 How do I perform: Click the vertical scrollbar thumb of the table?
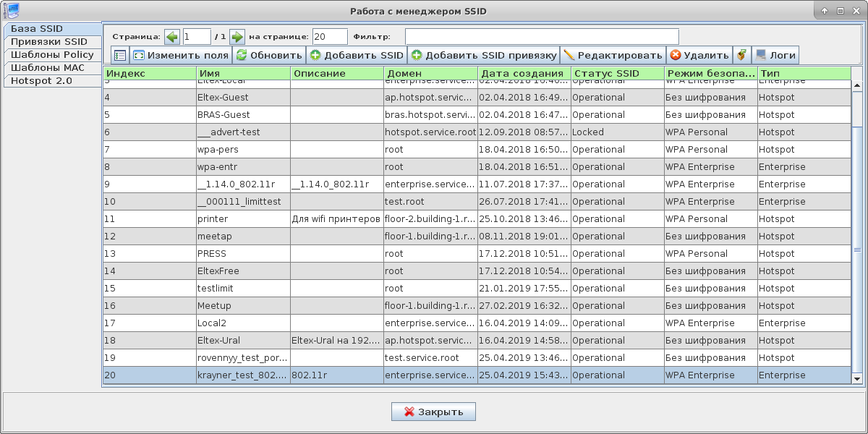click(x=857, y=250)
